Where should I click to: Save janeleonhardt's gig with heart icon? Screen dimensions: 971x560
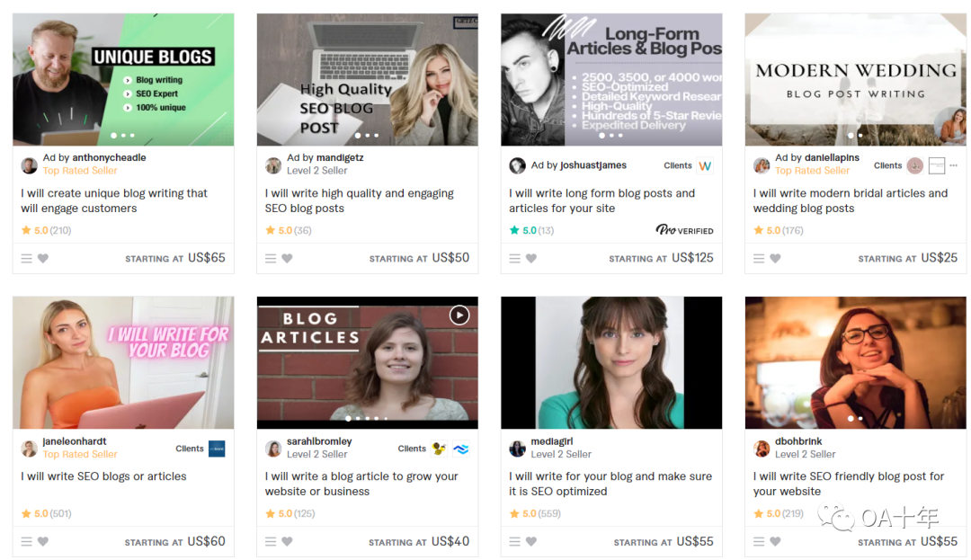click(43, 542)
